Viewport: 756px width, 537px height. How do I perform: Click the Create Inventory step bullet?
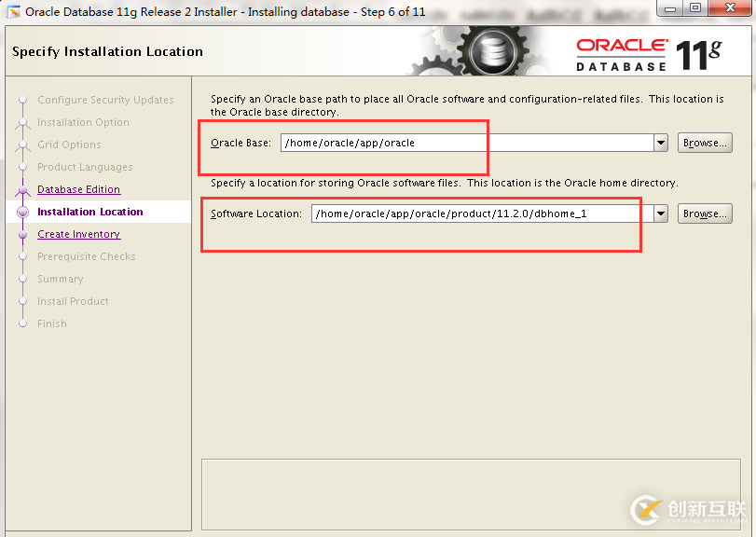(22, 234)
